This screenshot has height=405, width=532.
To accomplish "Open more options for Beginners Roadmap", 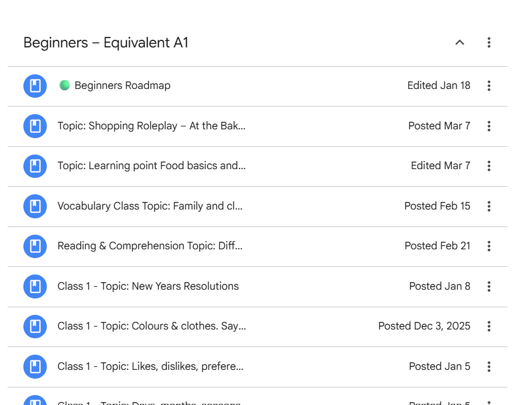I will [x=489, y=86].
